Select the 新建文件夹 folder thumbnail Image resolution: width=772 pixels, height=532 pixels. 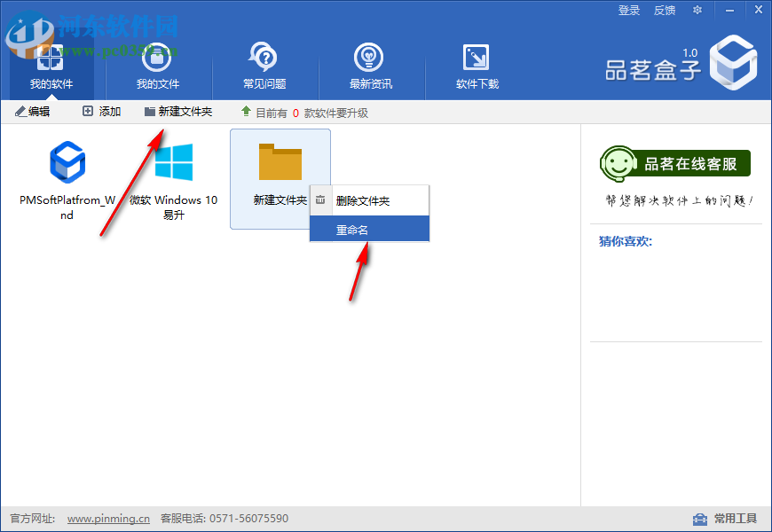(279, 164)
